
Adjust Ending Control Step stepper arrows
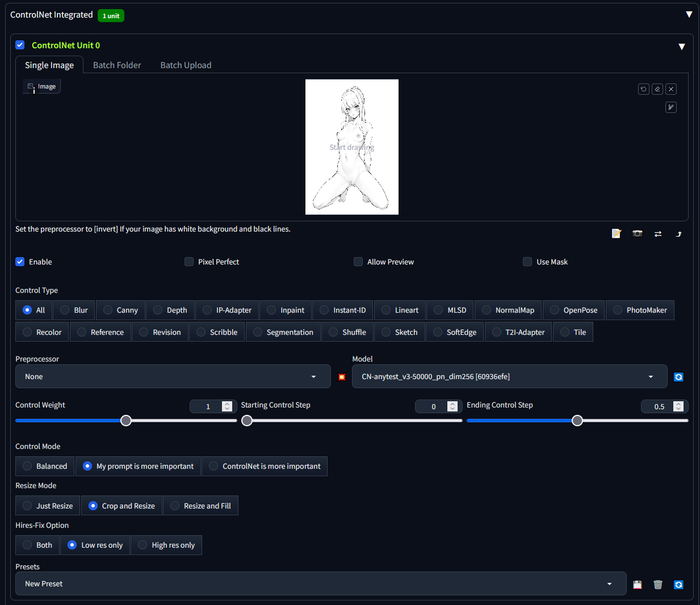(678, 406)
